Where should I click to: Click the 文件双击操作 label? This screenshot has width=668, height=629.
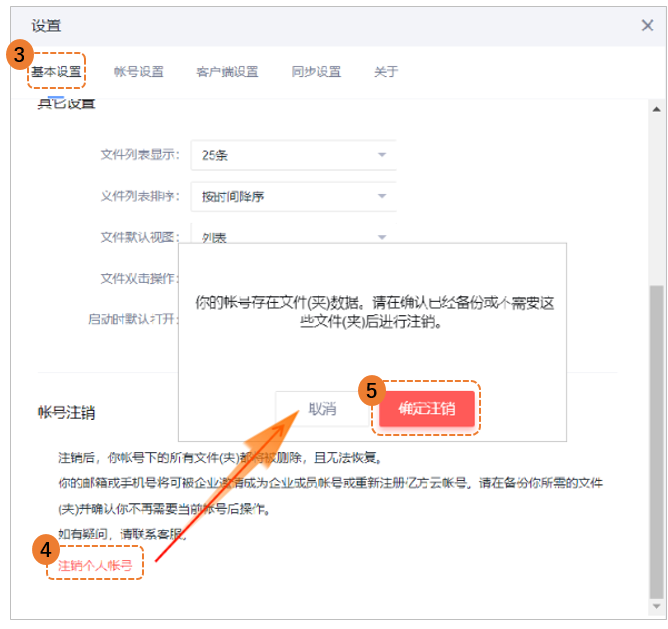139,278
